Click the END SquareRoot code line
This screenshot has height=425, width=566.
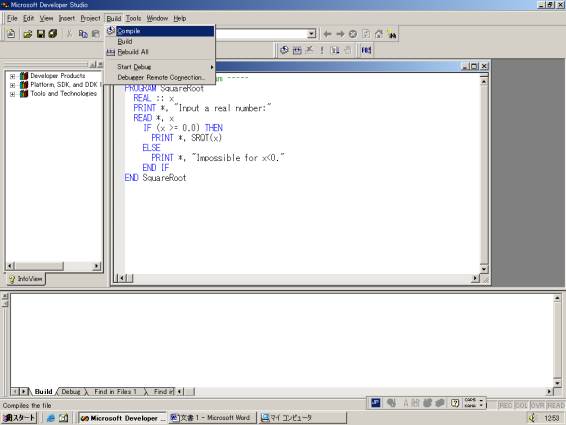tap(155, 178)
